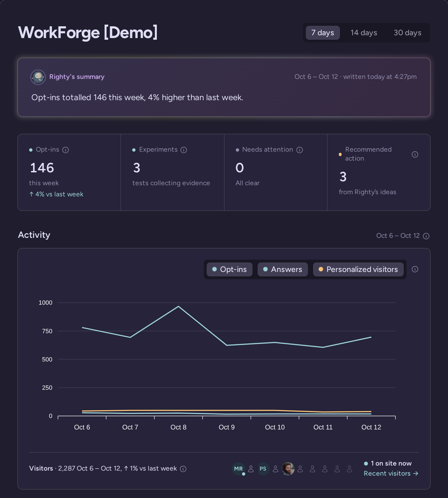Click the Righty's summary heading
The width and height of the screenshot is (448, 498).
[77, 77]
